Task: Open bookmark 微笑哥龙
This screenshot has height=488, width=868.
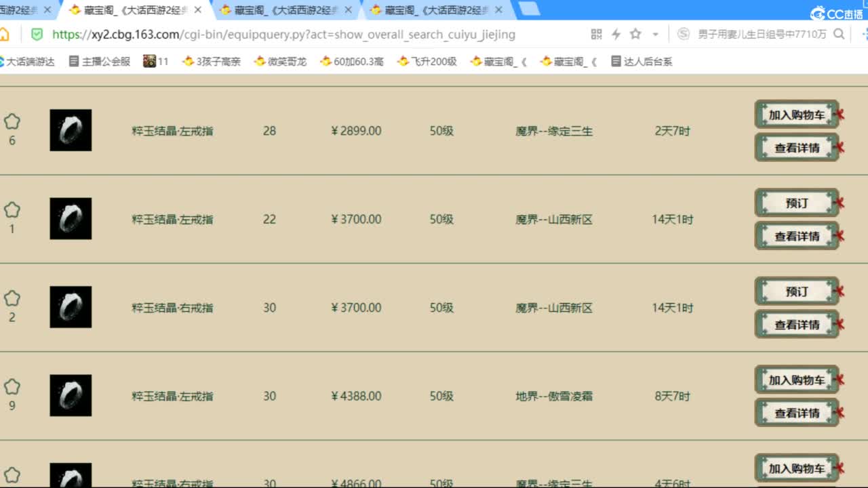Action: [x=280, y=61]
